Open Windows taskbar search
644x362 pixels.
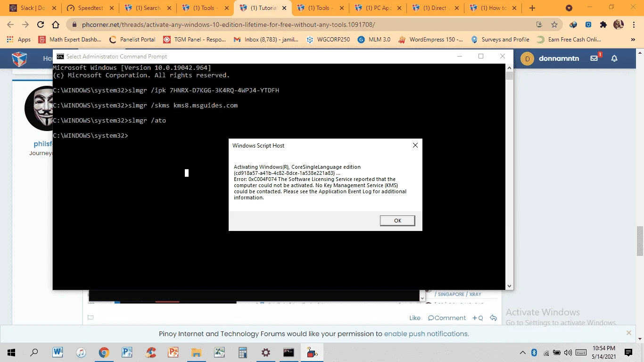(x=34, y=352)
